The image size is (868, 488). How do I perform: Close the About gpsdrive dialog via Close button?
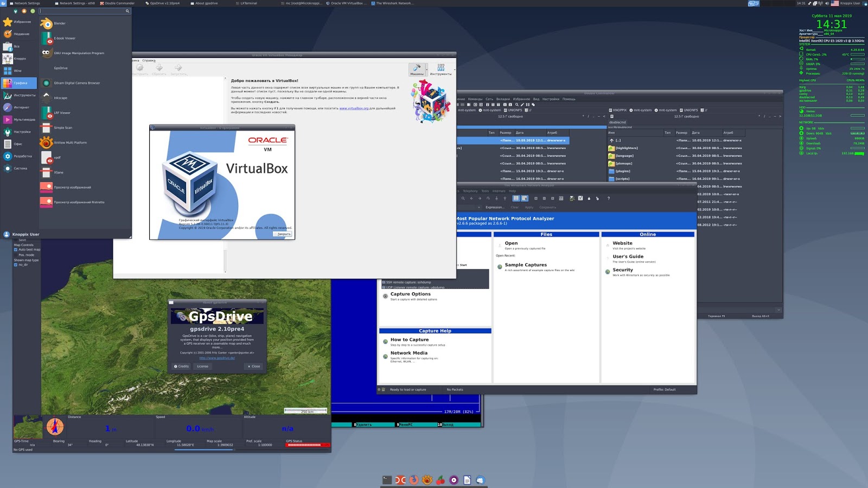pos(254,367)
